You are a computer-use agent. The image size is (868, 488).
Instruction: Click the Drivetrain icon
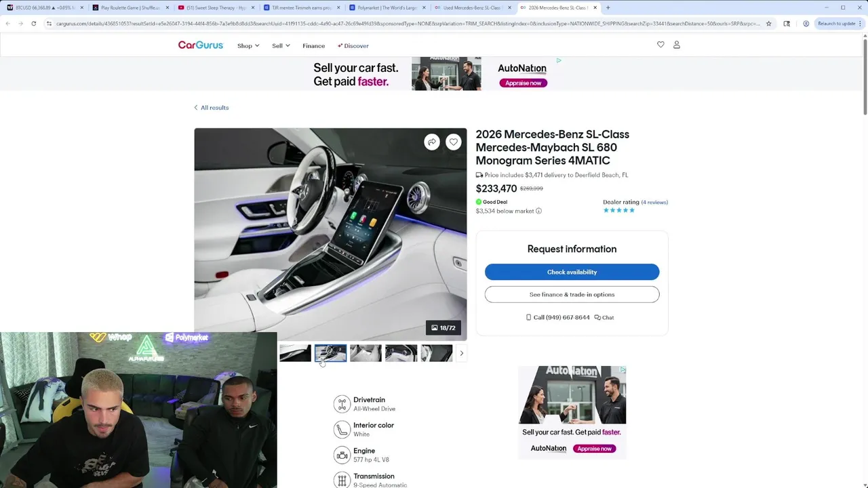342,404
